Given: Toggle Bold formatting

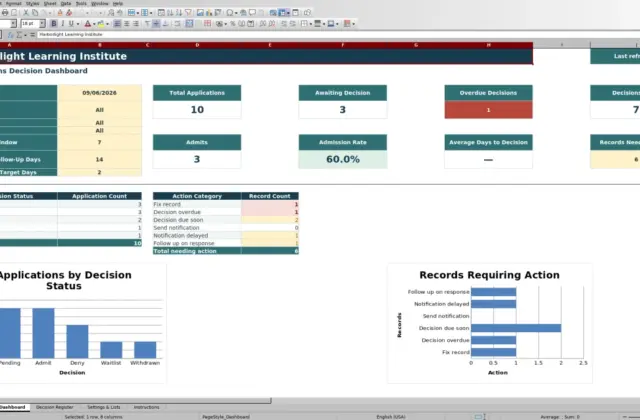Looking at the screenshot, I should (x=53, y=24).
